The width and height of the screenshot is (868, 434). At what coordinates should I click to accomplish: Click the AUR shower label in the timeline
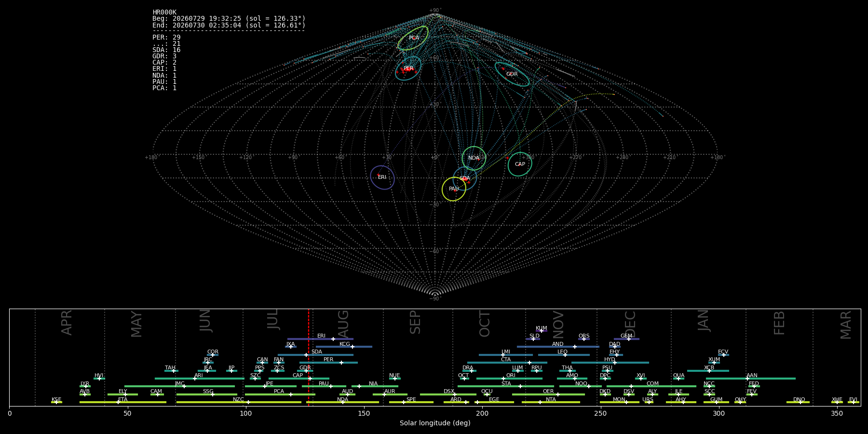pyautogui.click(x=390, y=392)
